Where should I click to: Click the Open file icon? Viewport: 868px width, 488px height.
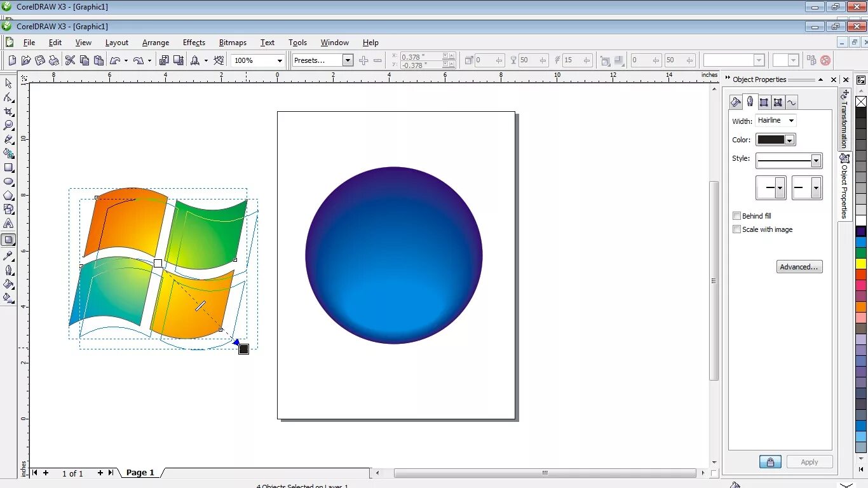tap(26, 60)
